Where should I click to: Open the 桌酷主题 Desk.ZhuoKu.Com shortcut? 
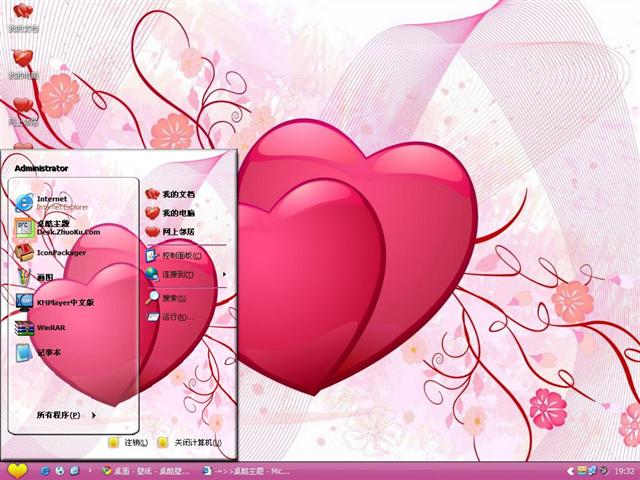(57, 228)
